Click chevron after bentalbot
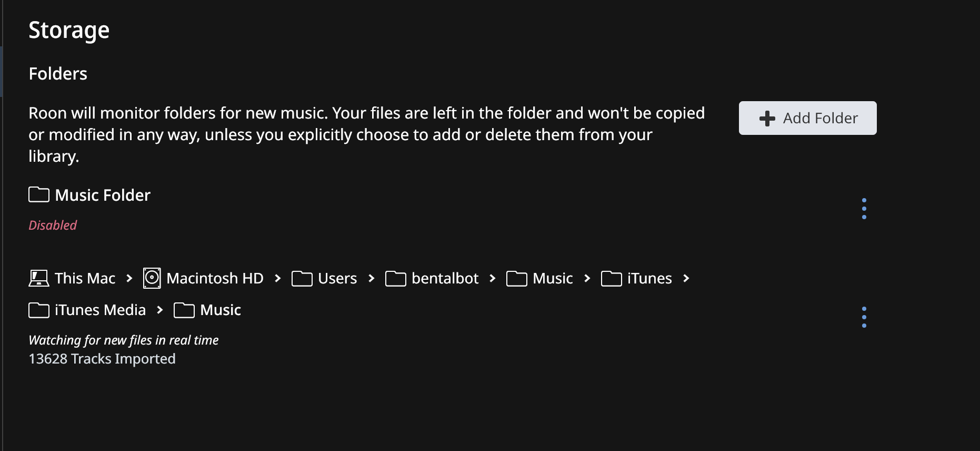The height and width of the screenshot is (451, 980). [x=493, y=278]
